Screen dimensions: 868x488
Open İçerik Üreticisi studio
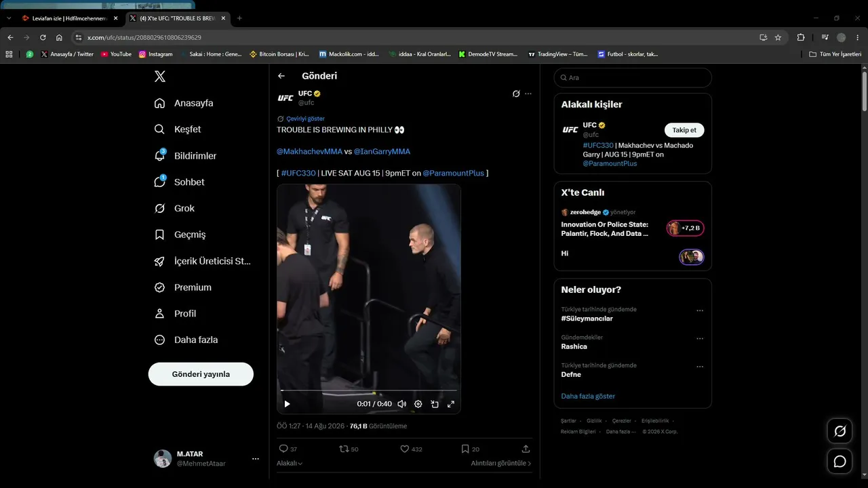coord(203,261)
